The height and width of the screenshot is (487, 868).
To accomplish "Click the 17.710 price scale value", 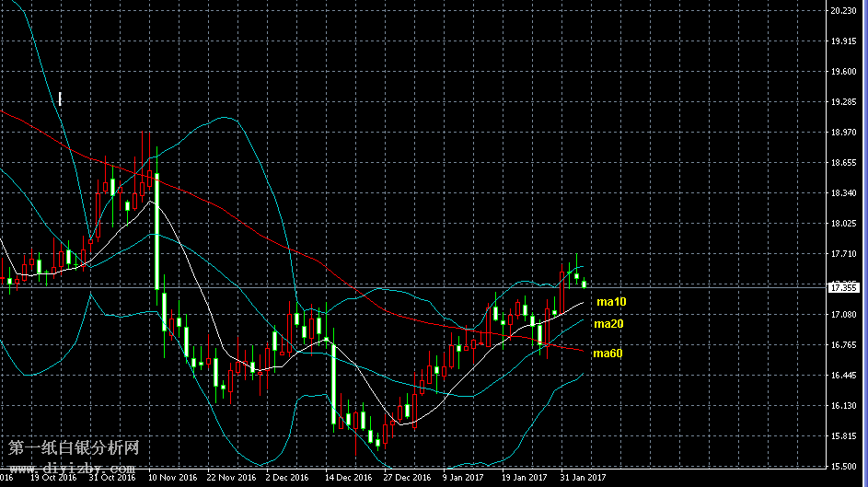I will [x=844, y=254].
